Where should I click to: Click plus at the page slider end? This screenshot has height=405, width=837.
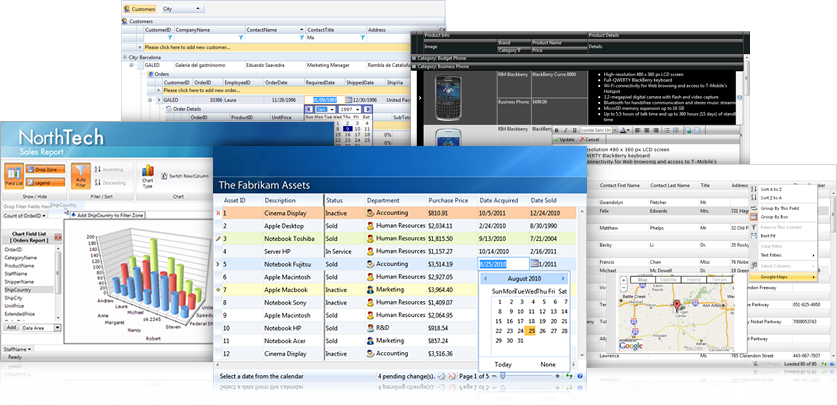point(558,376)
